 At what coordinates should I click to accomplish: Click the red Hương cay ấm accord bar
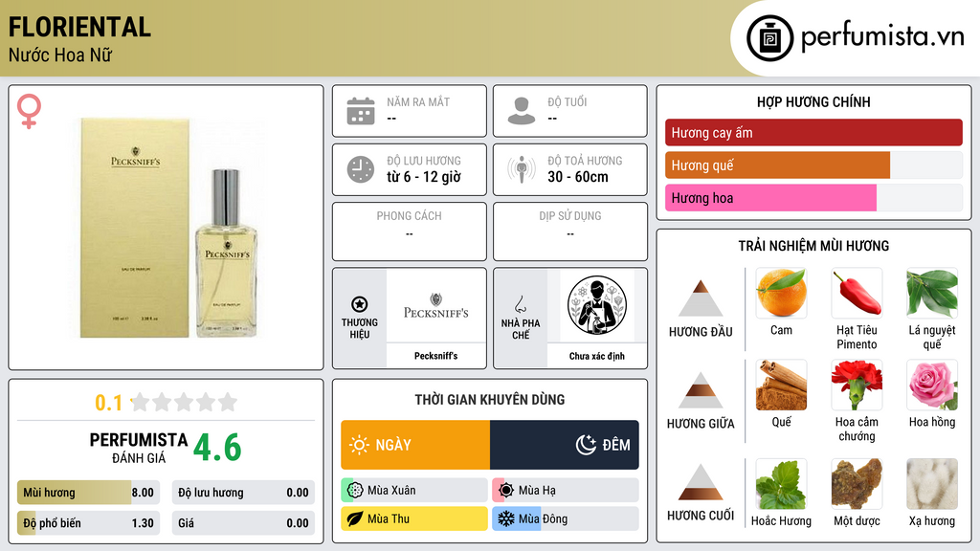click(x=813, y=132)
